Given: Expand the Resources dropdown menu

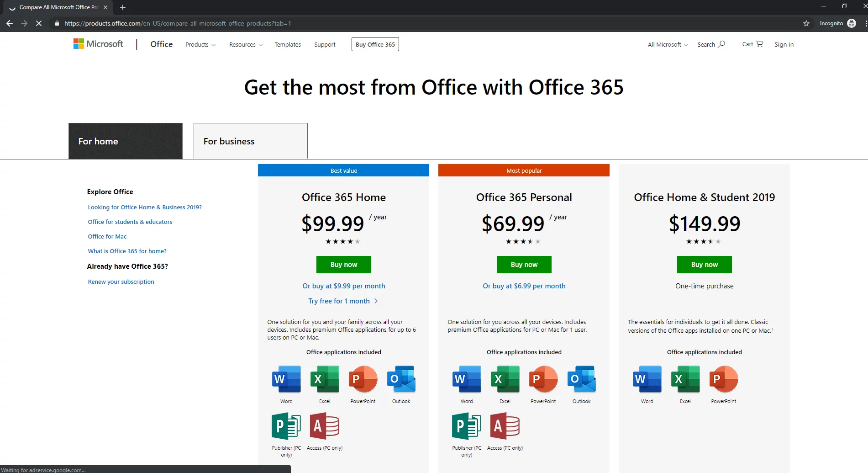Looking at the screenshot, I should (x=246, y=44).
